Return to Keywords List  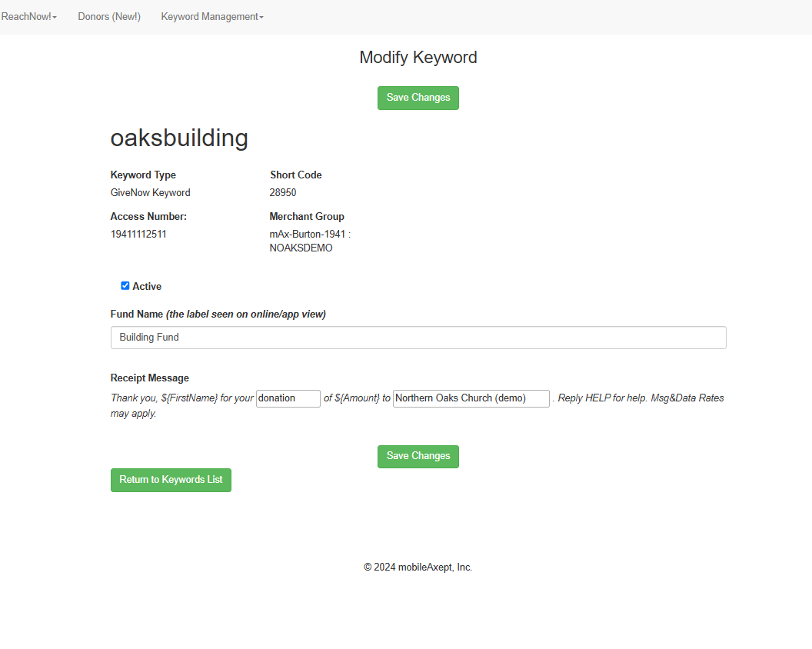click(171, 480)
